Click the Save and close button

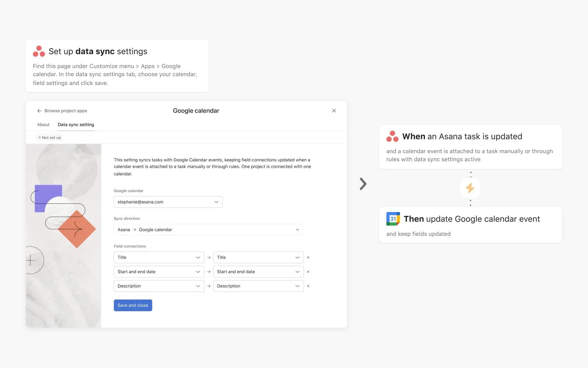(x=133, y=305)
